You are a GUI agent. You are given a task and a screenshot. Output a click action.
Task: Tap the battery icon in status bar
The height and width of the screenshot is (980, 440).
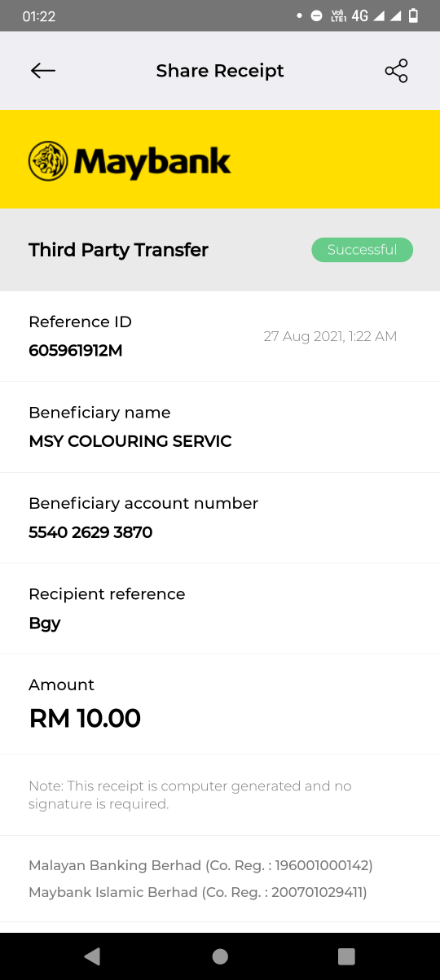(414, 15)
